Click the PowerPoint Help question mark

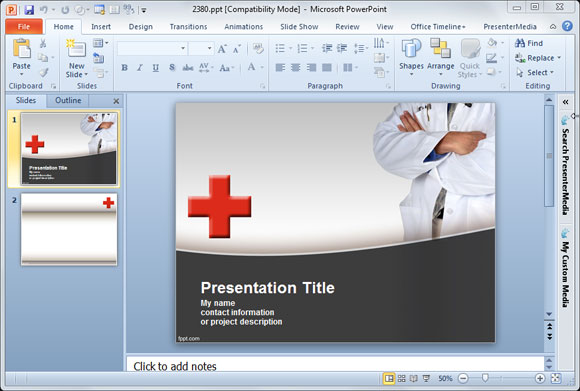point(567,26)
